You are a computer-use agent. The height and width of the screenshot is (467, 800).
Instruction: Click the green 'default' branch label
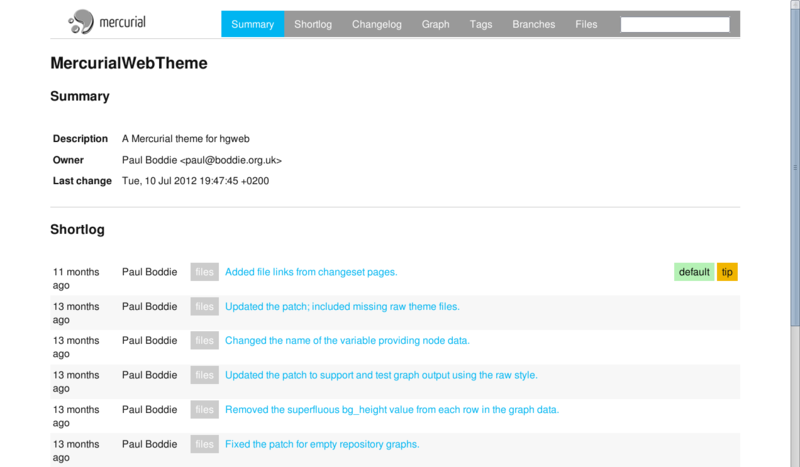click(x=694, y=272)
